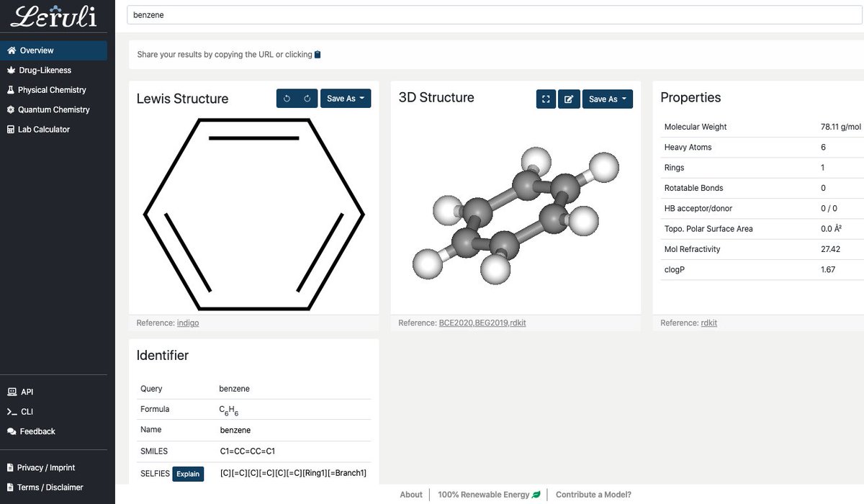
Task: Click the green leaf icon in the footer
Action: coord(536,495)
